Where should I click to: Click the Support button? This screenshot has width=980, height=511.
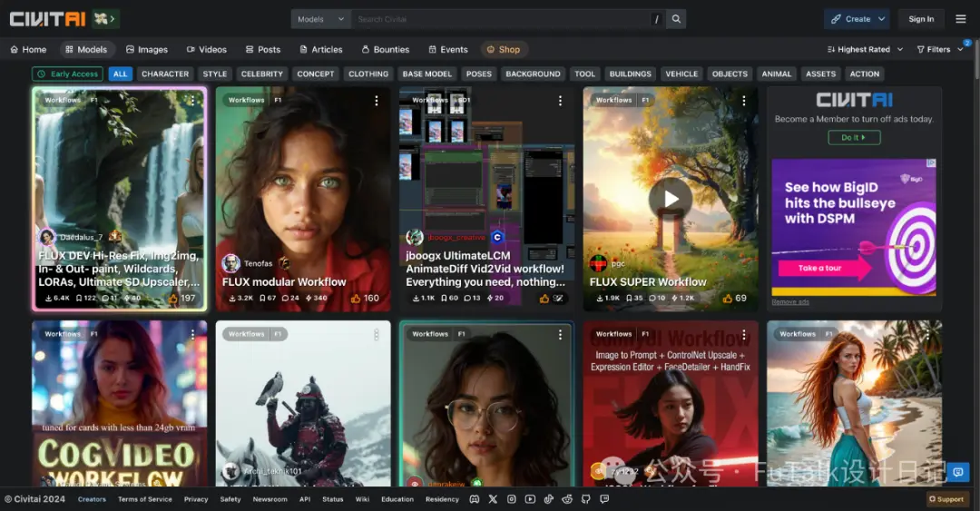(x=946, y=499)
